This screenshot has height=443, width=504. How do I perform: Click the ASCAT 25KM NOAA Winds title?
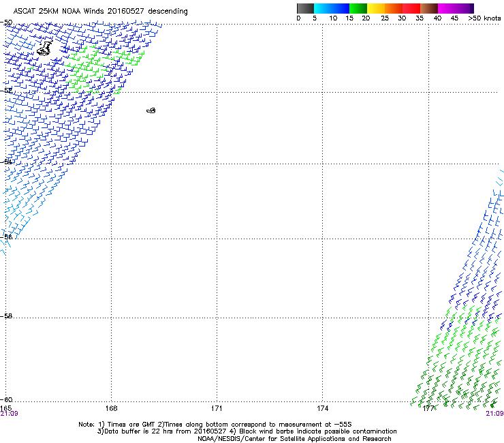point(100,11)
